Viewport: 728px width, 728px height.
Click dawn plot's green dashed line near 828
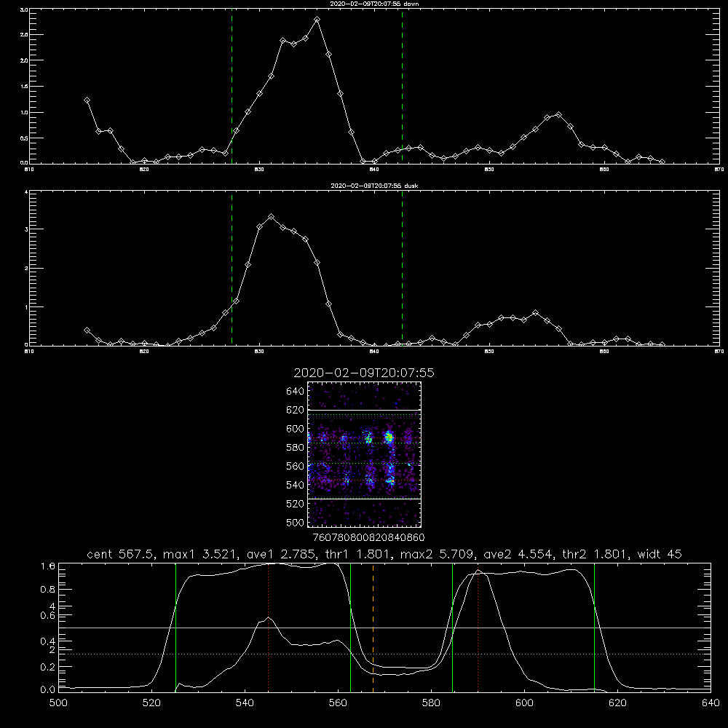(232, 87)
